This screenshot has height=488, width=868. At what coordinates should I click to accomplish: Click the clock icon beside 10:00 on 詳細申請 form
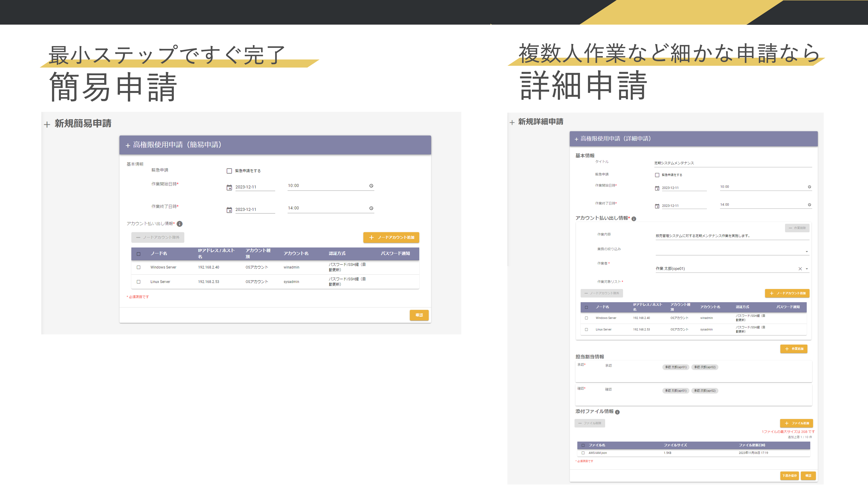809,187
